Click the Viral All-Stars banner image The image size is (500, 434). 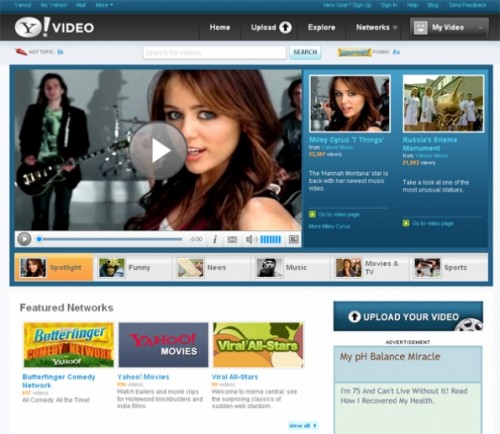[258, 345]
